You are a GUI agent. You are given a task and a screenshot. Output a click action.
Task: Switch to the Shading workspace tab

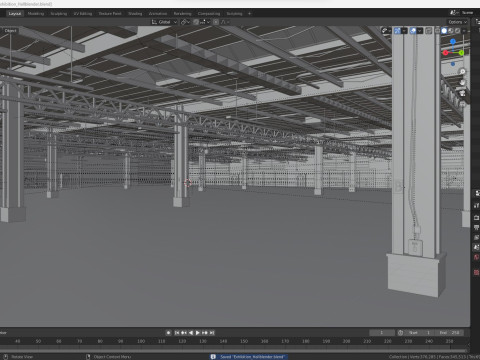[135, 13]
